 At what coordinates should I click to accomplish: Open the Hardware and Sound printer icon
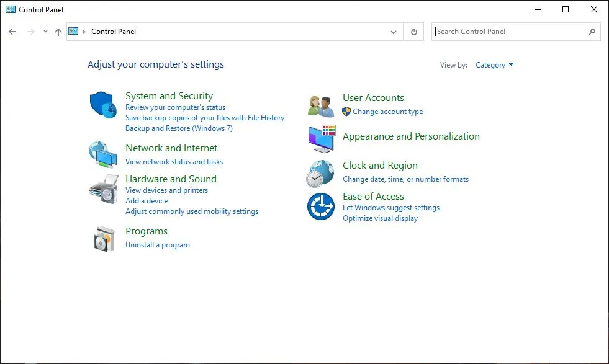[103, 189]
